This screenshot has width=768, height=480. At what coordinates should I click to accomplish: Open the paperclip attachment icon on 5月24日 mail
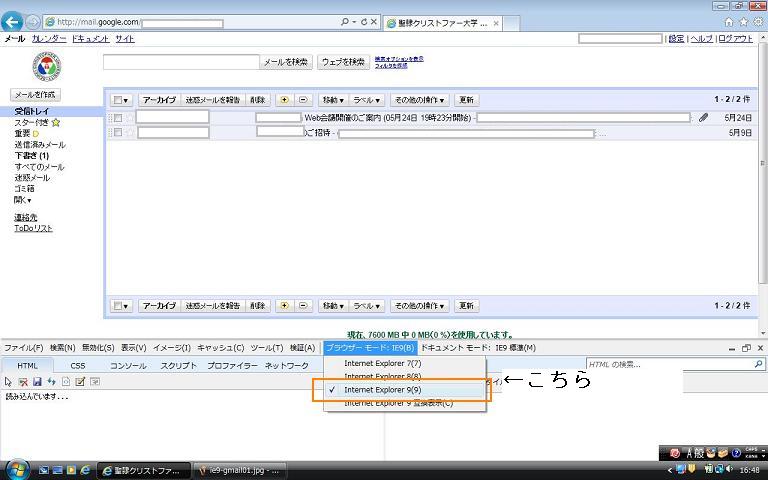pos(703,118)
